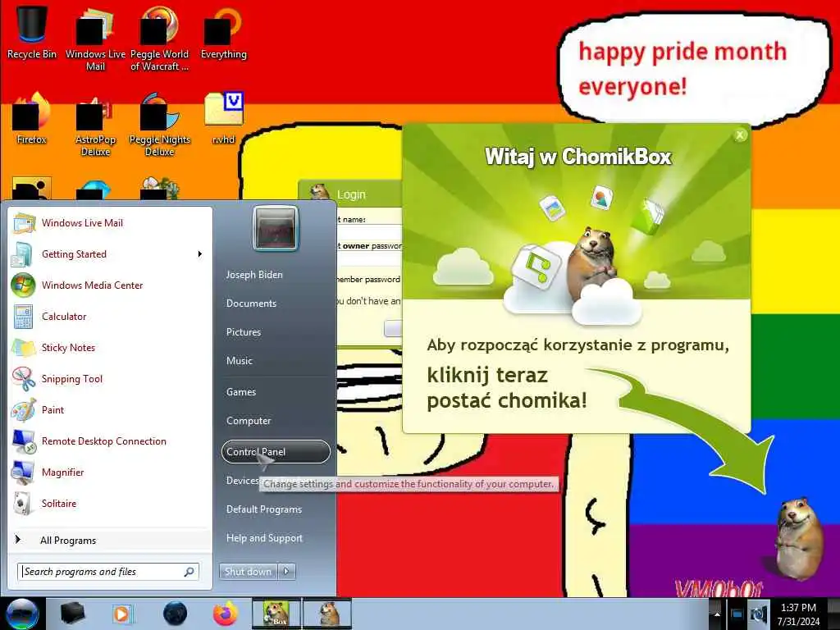This screenshot has height=630, width=840.
Task: Open Help and Support
Action: click(265, 538)
